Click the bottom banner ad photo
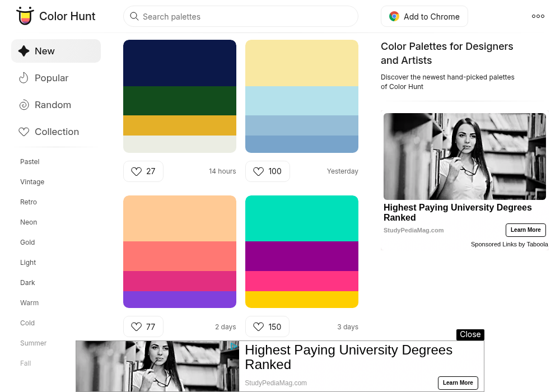 (157, 366)
